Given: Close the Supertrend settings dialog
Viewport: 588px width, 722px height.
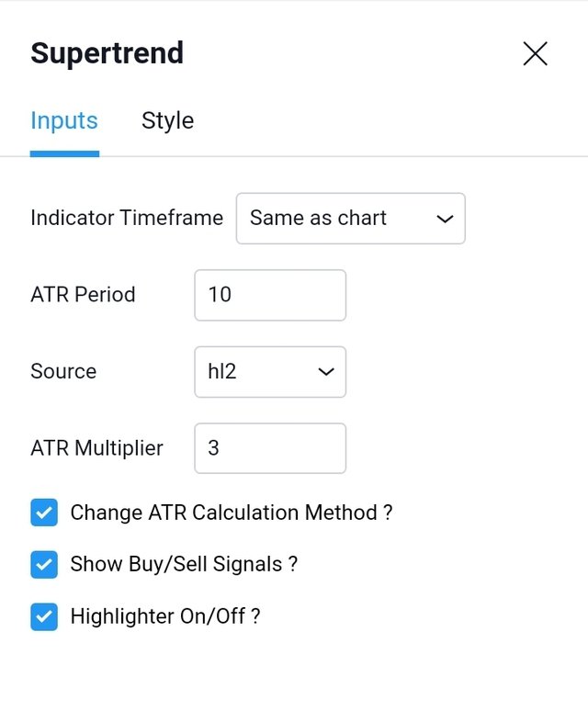Looking at the screenshot, I should 535,54.
